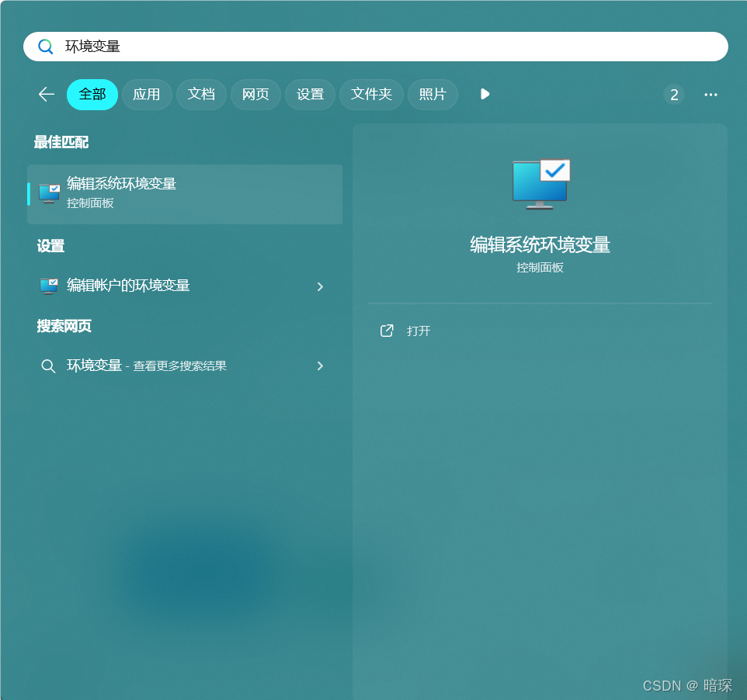Click 编辑系统环境变量 title in preview pane

coord(540,244)
